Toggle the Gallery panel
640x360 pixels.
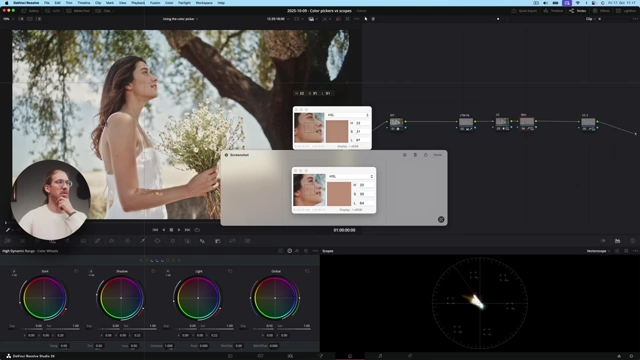(x=30, y=11)
